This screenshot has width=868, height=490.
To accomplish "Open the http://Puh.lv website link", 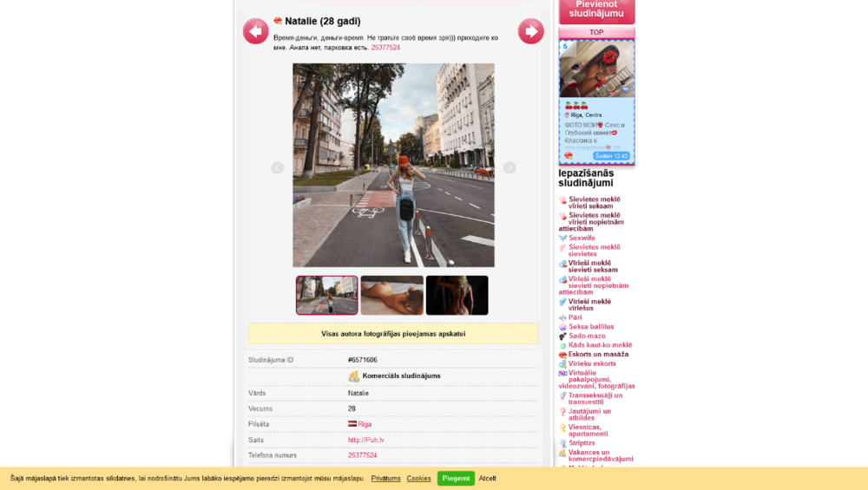I will 365,440.
